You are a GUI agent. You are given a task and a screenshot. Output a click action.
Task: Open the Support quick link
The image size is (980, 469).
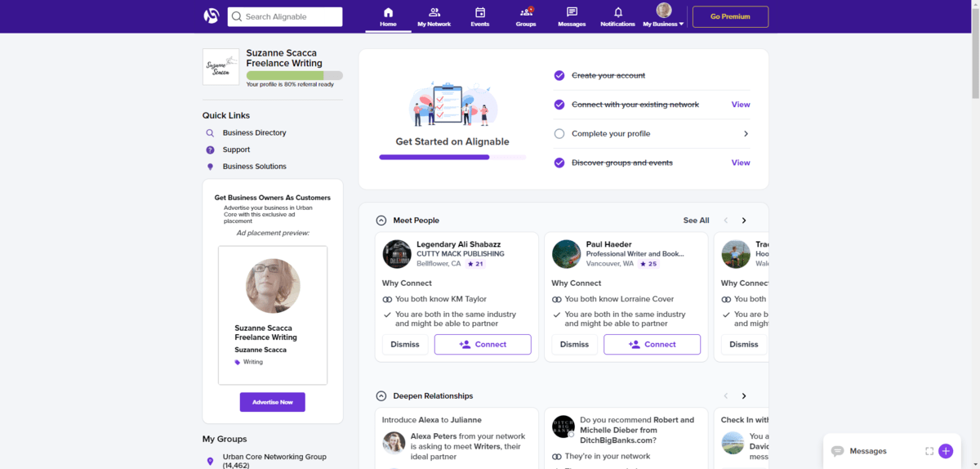[x=236, y=150]
